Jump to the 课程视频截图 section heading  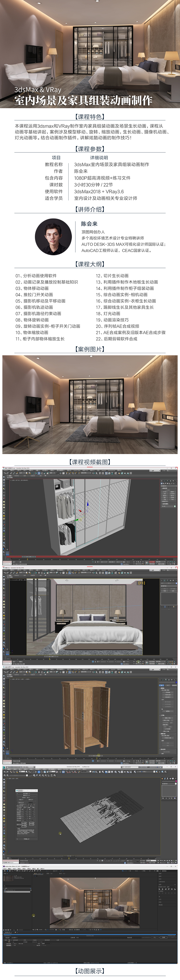(90, 462)
